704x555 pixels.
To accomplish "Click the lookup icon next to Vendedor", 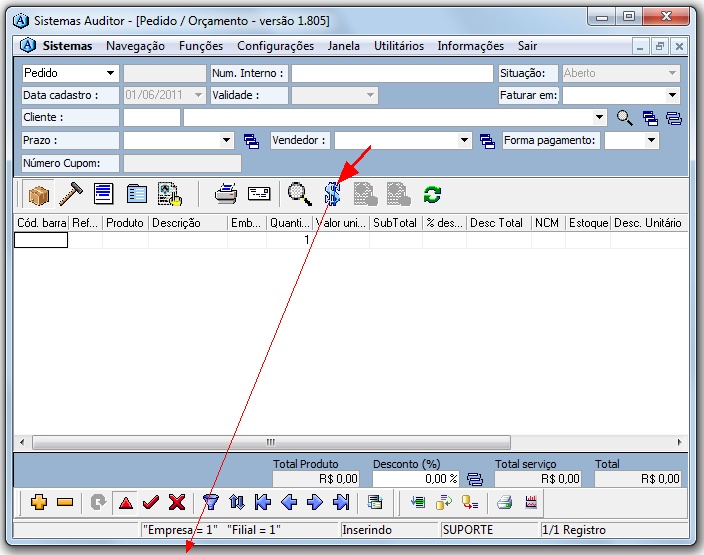I will [x=487, y=141].
